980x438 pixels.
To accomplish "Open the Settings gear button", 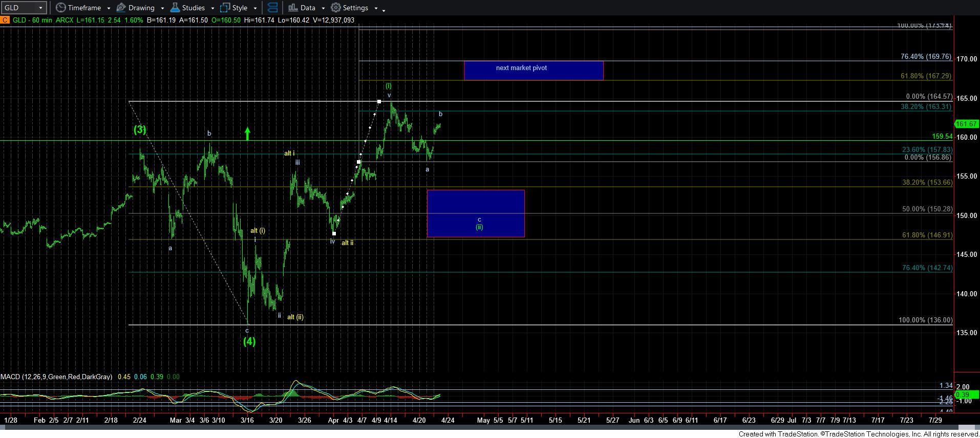I will coord(350,8).
